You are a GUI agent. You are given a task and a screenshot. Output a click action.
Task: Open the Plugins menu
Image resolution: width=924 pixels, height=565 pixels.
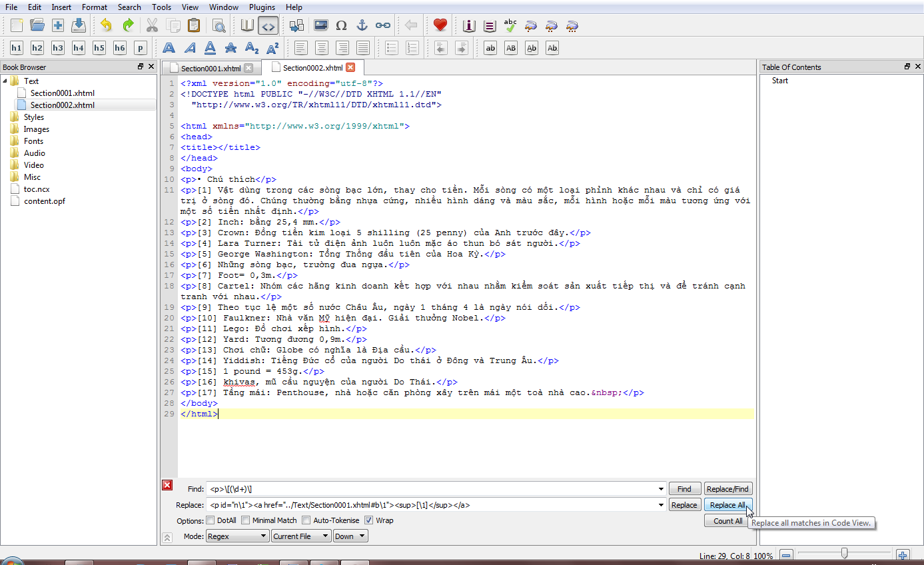(262, 7)
